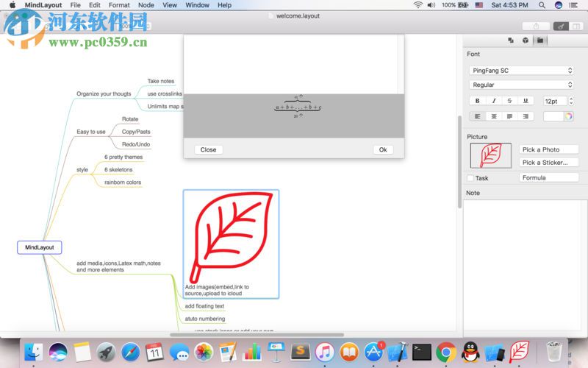The image size is (588, 368).
Task: Align text left
Action: (x=477, y=116)
